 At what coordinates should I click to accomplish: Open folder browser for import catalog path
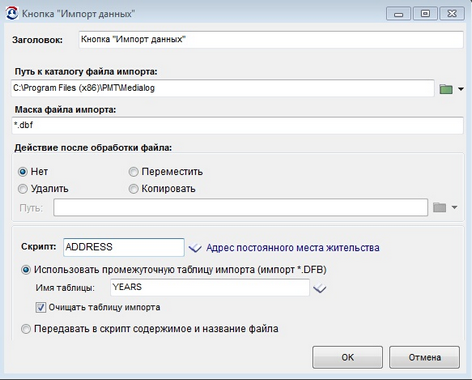446,89
